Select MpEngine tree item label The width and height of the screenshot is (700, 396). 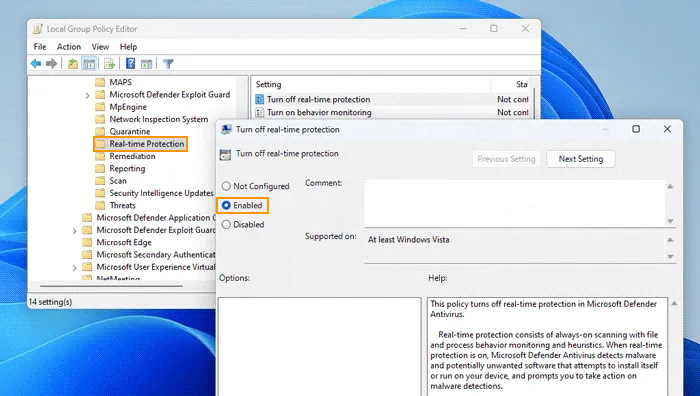click(x=128, y=107)
